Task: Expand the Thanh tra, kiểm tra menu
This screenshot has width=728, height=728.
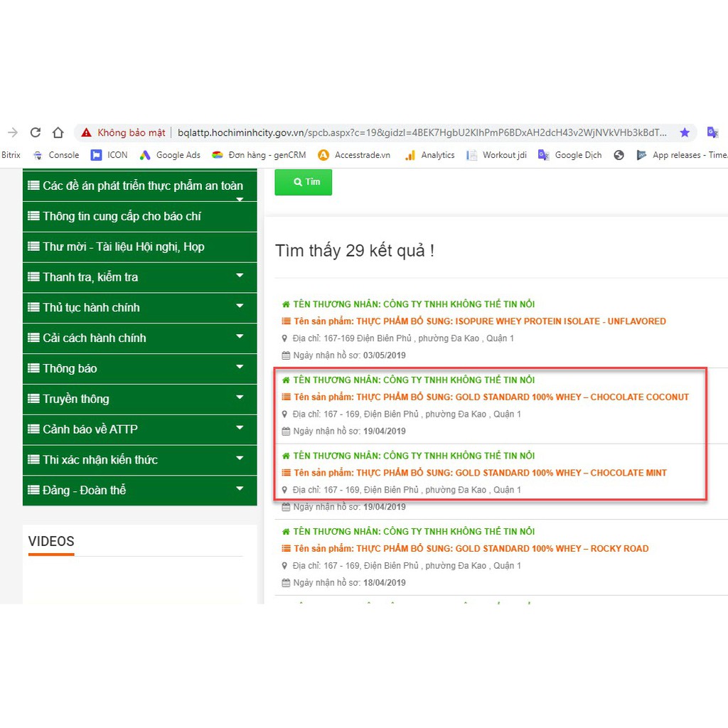Action: [240, 276]
